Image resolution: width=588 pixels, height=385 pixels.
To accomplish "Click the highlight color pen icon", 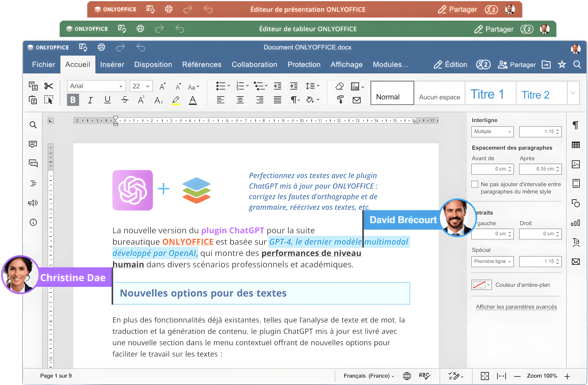I will click(x=176, y=100).
